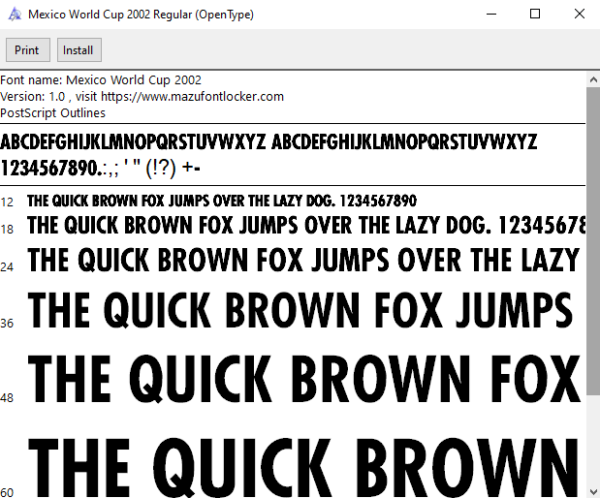
Task: Click the 'PostScript Outlines' text
Action: pos(53,113)
